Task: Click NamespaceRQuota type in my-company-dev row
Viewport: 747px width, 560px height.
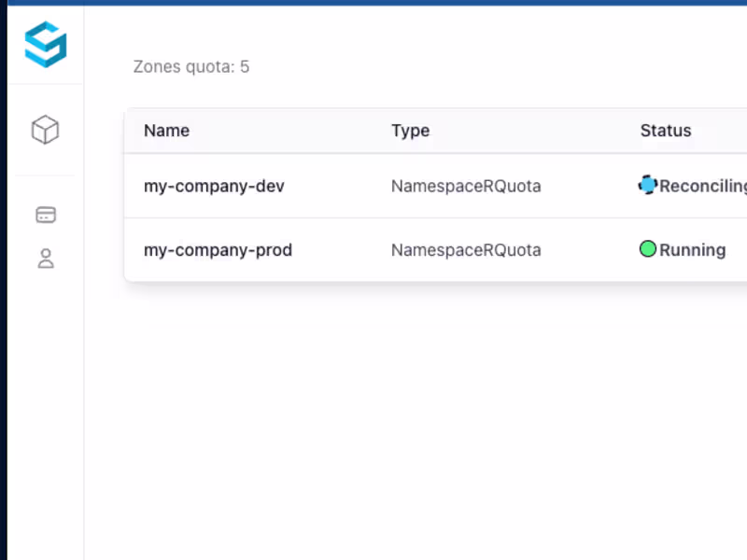Action: (x=466, y=186)
